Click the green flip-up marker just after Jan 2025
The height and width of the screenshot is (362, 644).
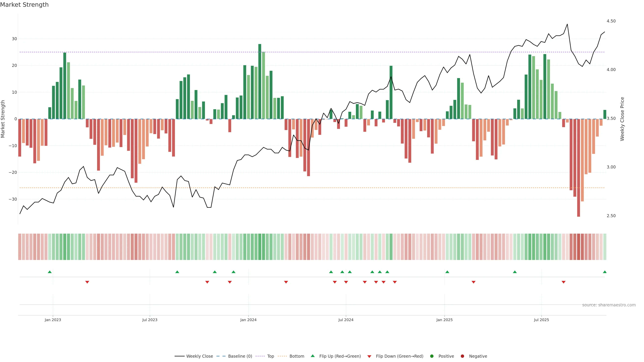click(x=447, y=272)
